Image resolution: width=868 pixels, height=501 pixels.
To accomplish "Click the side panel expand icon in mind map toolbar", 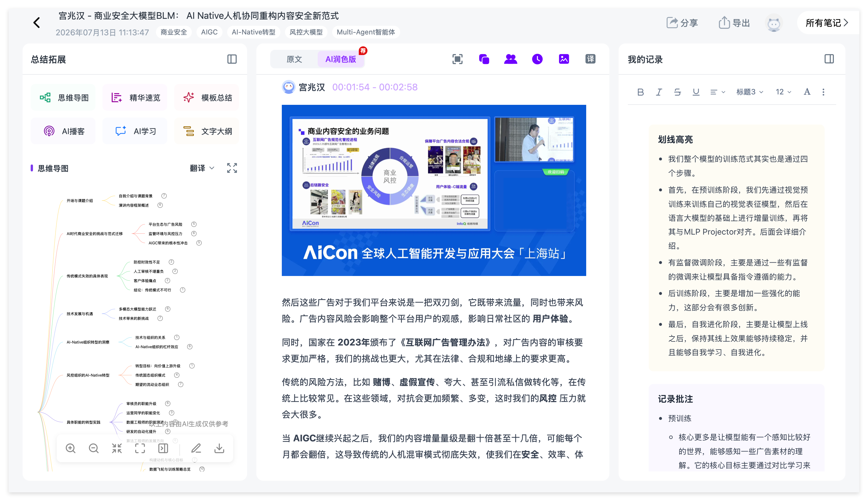I will (x=163, y=448).
